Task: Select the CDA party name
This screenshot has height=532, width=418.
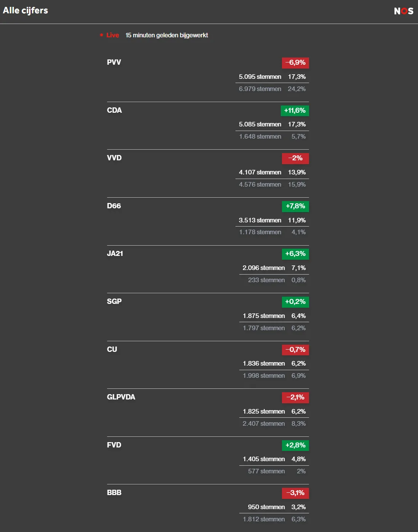Action: click(x=114, y=110)
